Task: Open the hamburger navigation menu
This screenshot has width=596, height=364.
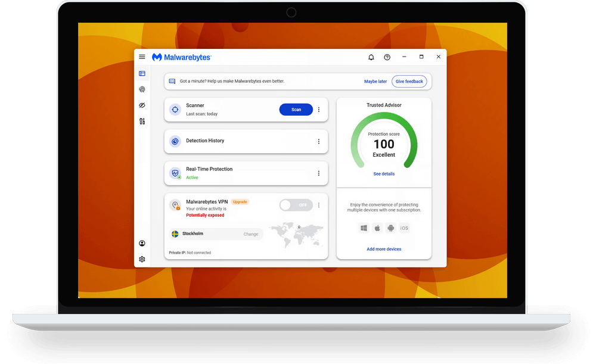Action: (142, 57)
